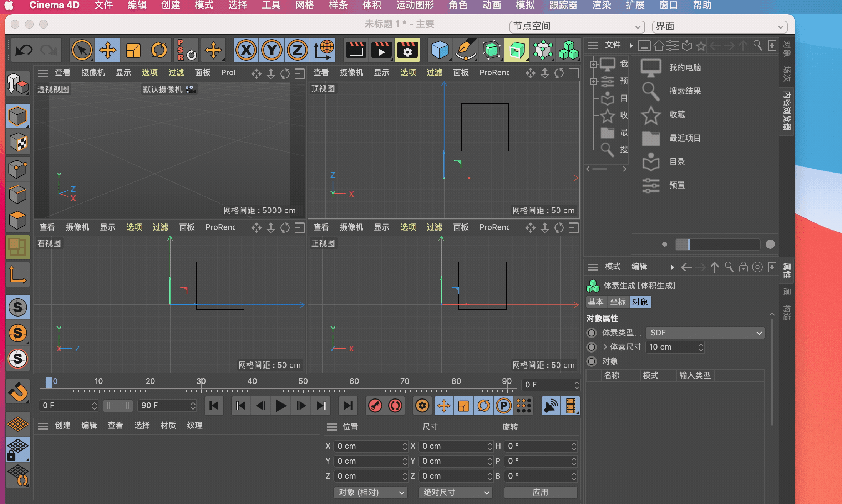842x504 pixels.
Task: Toggle Snap magnet icon
Action: click(18, 391)
